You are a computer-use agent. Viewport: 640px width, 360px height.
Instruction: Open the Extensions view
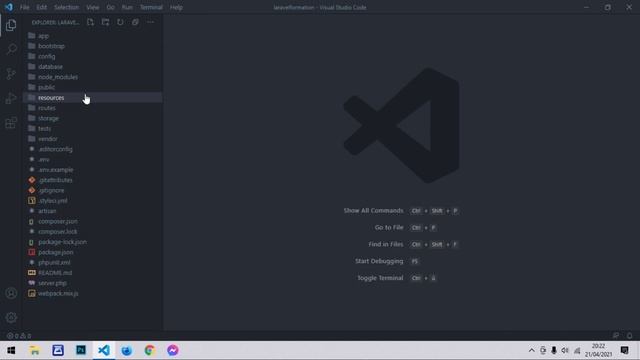coord(11,122)
